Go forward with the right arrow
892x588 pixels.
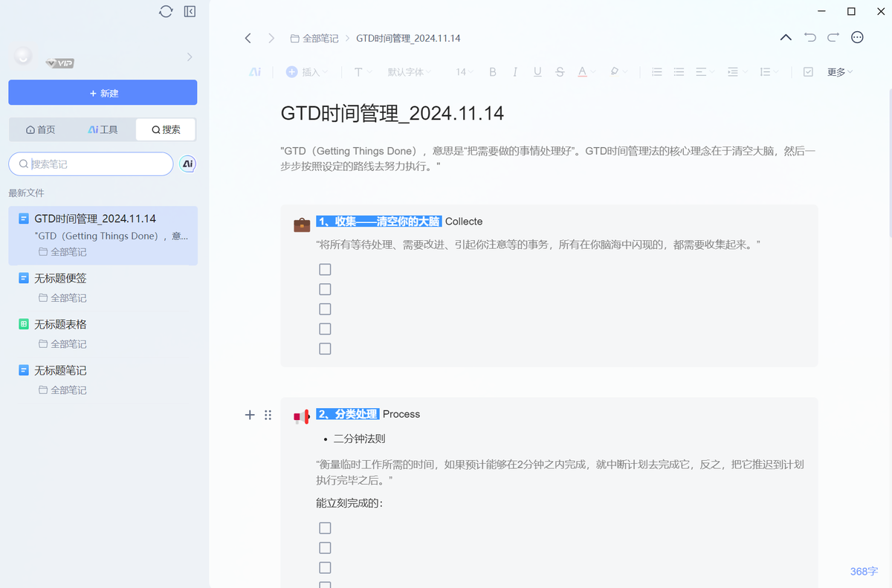pyautogui.click(x=271, y=38)
